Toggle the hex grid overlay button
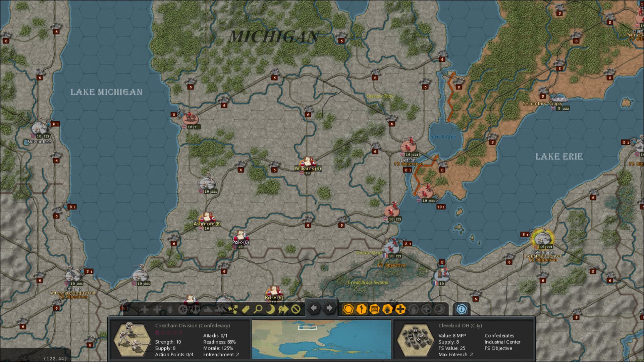Screen dimensions: 644x362 348,309
